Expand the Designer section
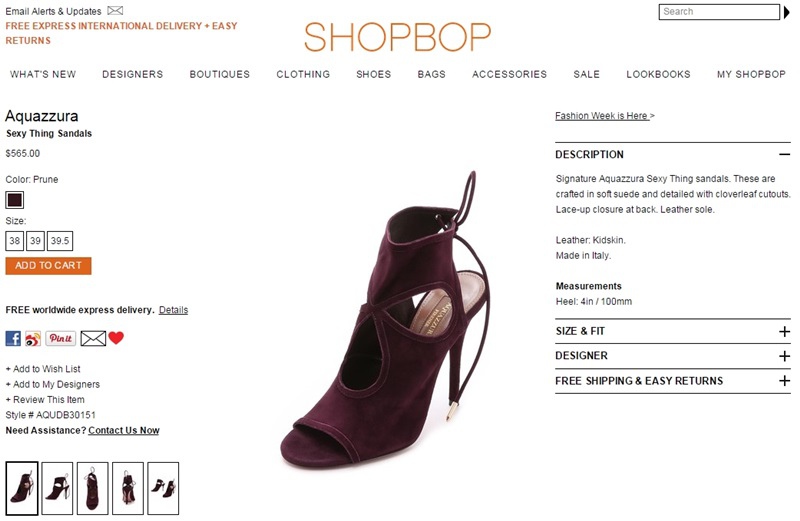 [x=785, y=356]
